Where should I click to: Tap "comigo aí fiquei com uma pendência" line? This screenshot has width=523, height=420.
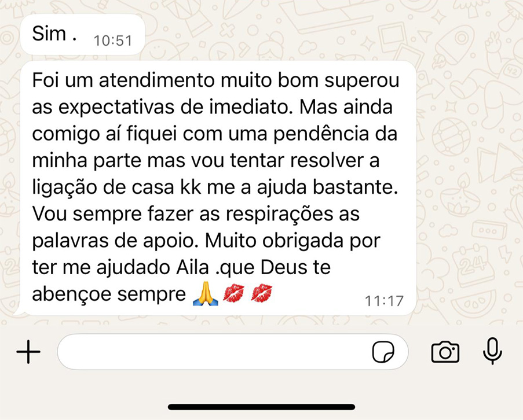200,134
